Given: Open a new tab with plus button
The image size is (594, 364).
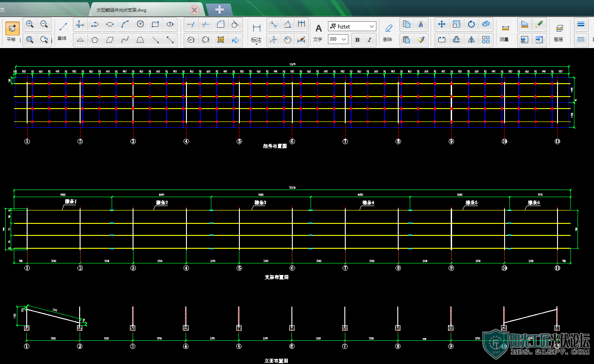Looking at the screenshot, I should click(219, 9).
